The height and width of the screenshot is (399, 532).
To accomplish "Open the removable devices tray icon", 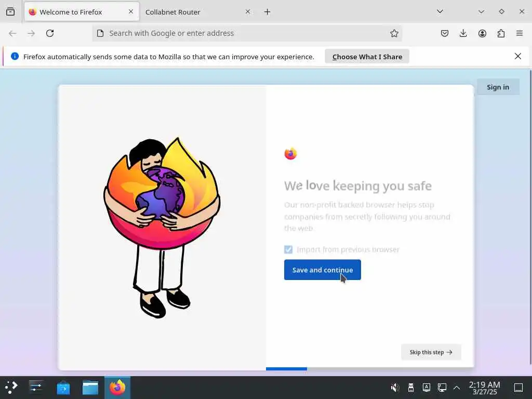I will coord(410,388).
